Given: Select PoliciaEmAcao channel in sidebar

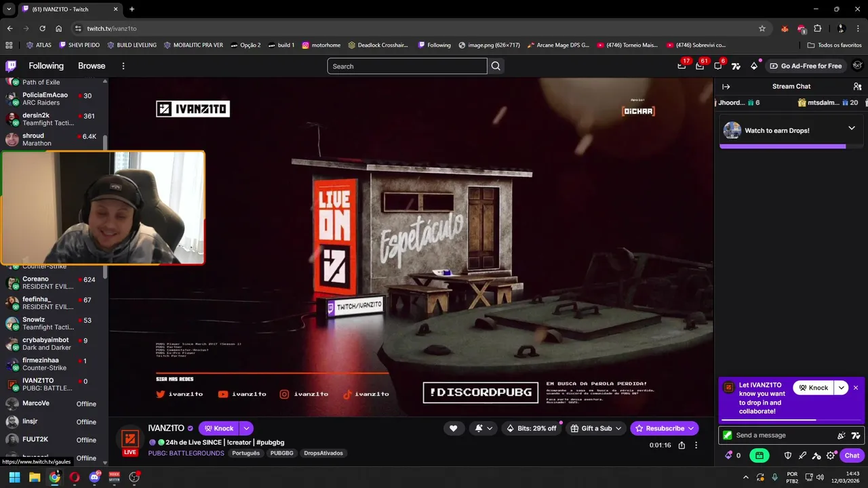Looking at the screenshot, I should click(x=53, y=99).
